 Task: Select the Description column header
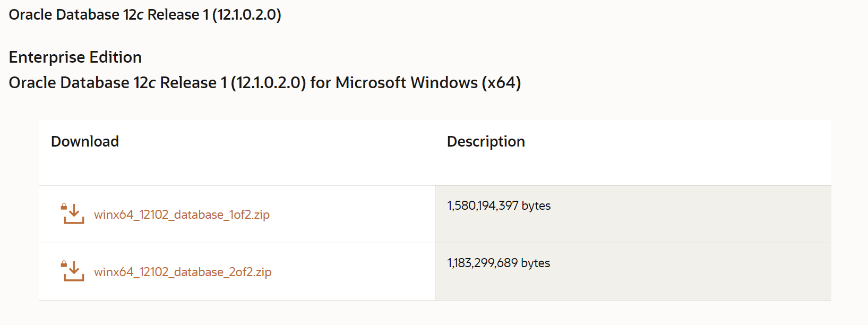click(486, 142)
